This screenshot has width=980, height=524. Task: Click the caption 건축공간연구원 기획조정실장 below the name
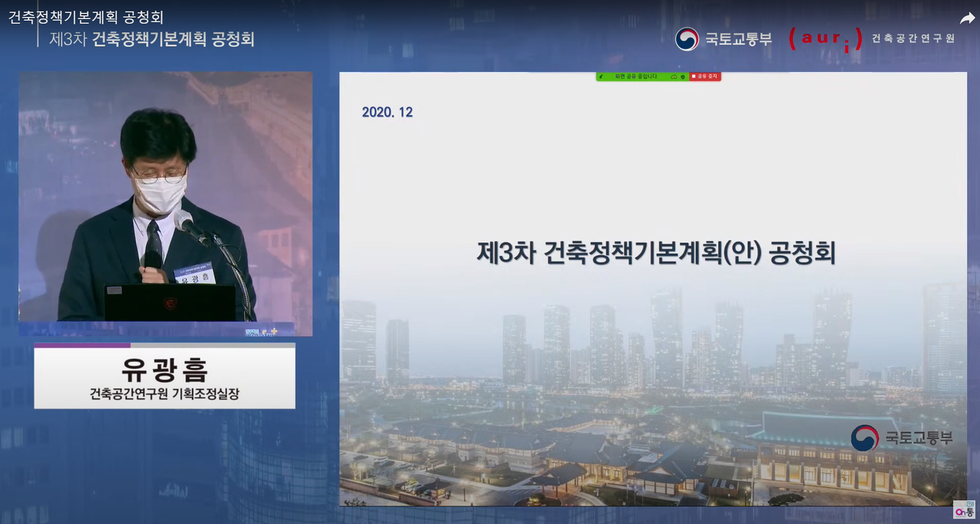coord(164,393)
